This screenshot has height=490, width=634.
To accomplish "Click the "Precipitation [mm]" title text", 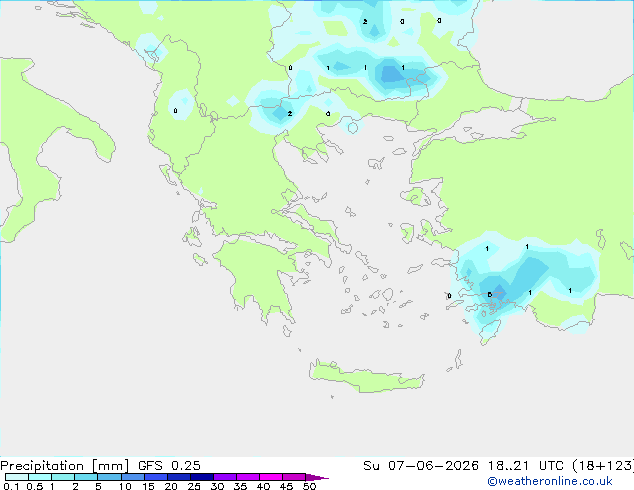I will pyautogui.click(x=64, y=466).
